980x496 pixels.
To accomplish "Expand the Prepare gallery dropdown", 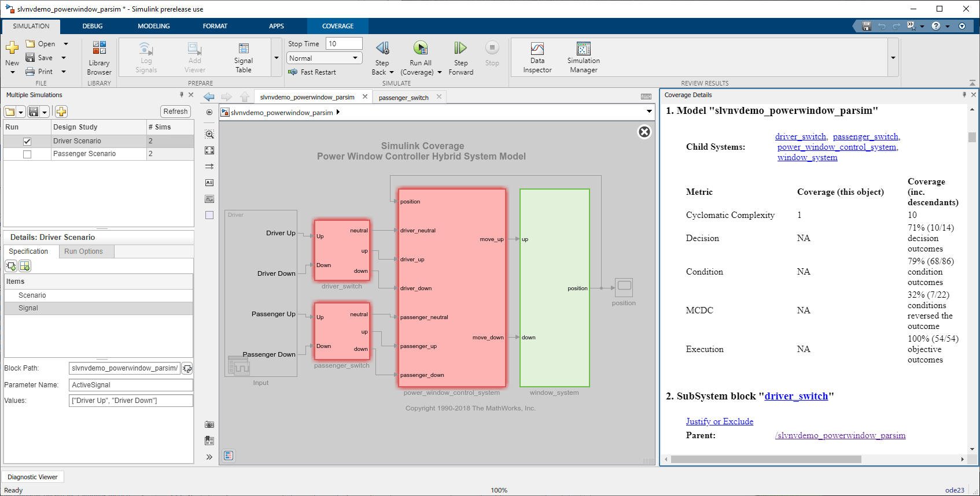I will [277, 58].
